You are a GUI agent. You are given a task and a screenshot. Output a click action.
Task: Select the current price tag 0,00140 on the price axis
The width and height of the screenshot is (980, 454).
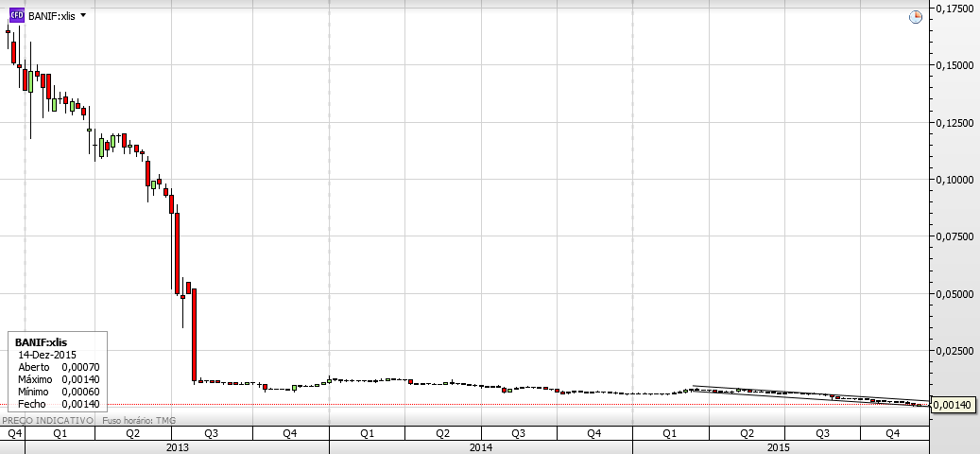click(954, 405)
